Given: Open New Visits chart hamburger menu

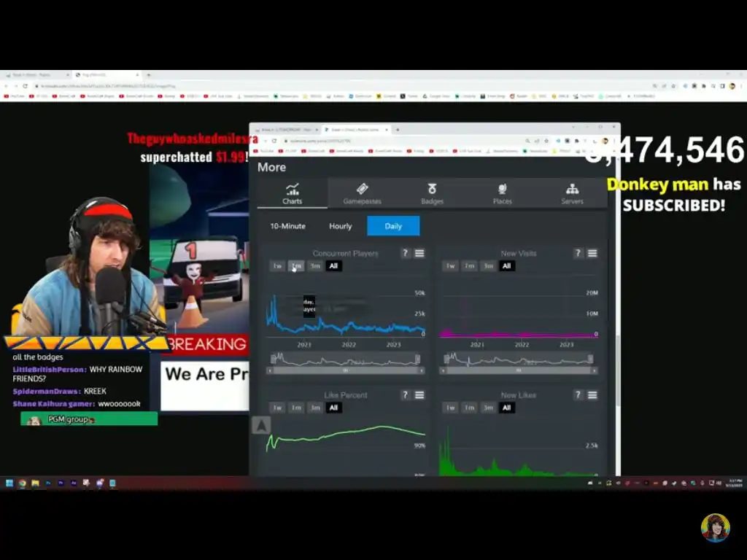Looking at the screenshot, I should tap(592, 253).
